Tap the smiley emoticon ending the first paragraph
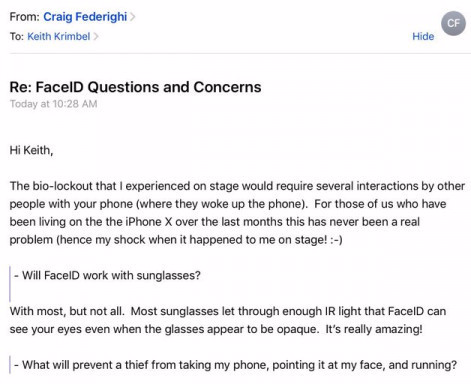The width and height of the screenshot is (471, 384). point(336,240)
